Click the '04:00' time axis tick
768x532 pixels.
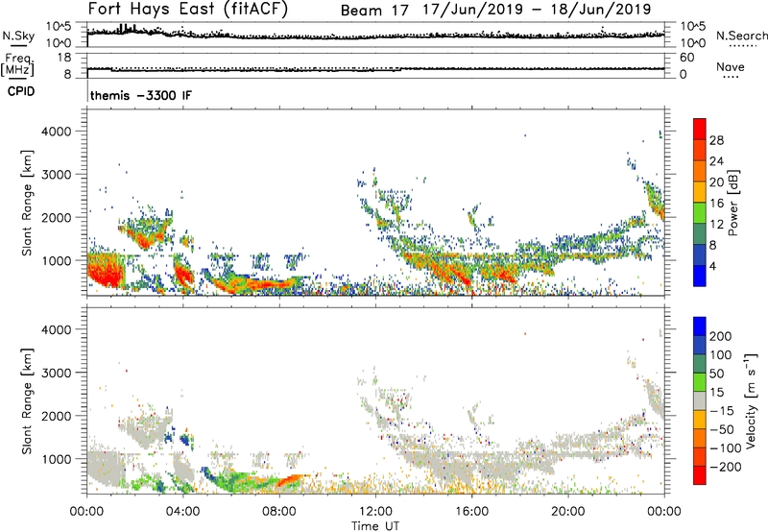182,512
